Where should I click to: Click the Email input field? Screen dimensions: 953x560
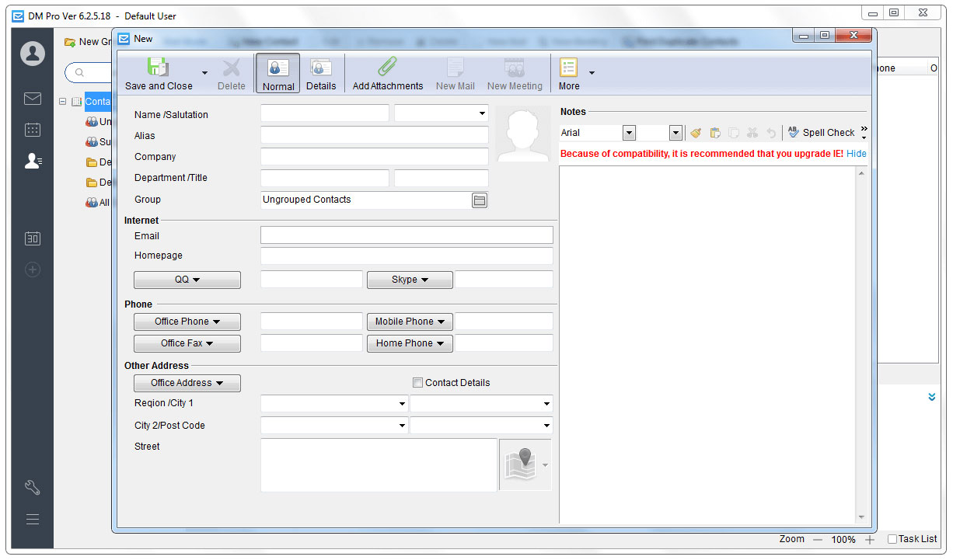coord(407,235)
